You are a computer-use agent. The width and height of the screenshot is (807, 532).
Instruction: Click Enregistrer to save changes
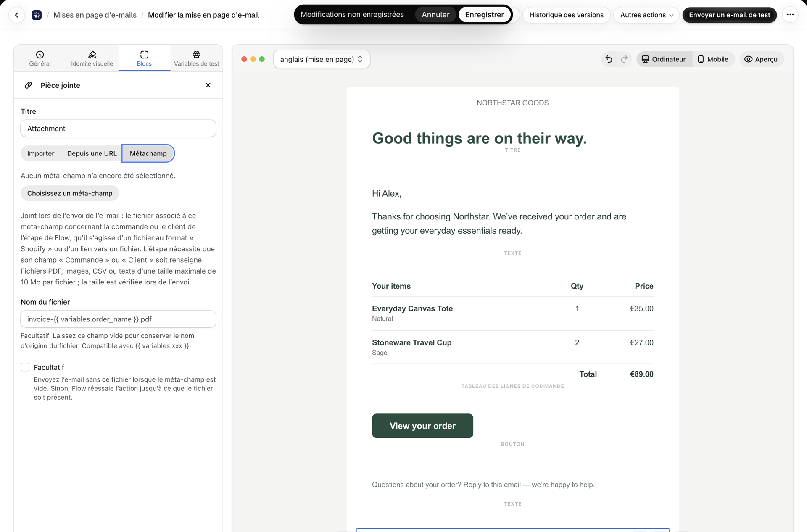(x=484, y=15)
